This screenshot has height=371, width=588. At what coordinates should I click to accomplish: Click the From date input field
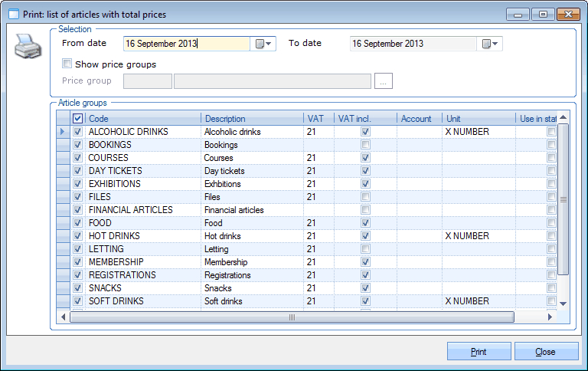(x=186, y=44)
